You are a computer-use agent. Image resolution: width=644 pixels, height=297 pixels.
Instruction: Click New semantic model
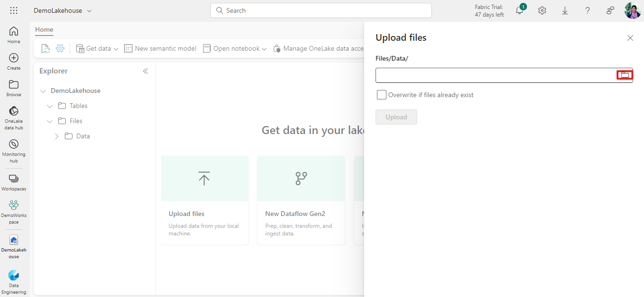pos(160,48)
